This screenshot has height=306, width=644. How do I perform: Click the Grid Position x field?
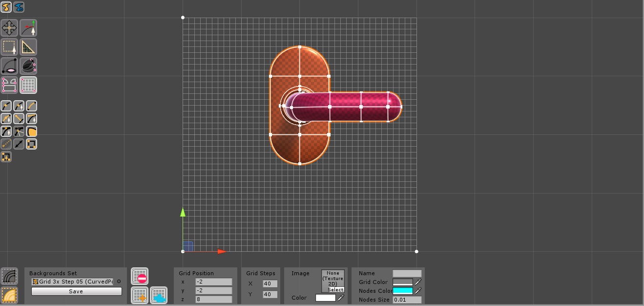point(213,282)
